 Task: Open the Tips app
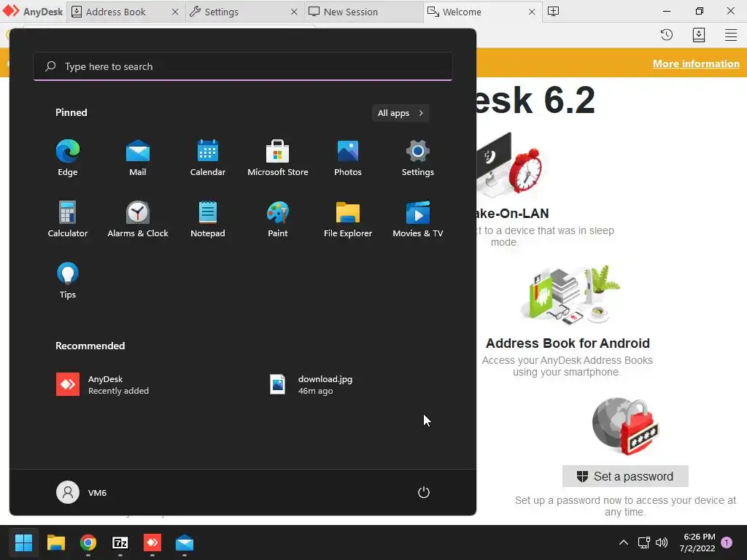(68, 281)
